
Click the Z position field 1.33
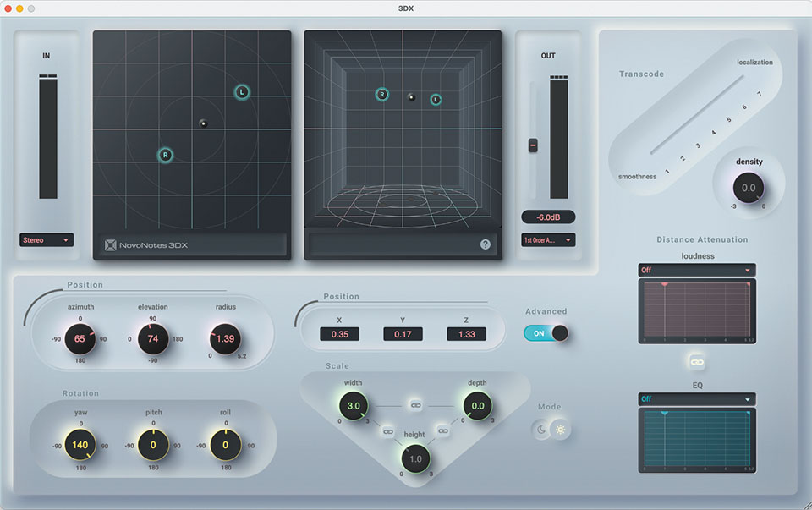click(x=467, y=334)
